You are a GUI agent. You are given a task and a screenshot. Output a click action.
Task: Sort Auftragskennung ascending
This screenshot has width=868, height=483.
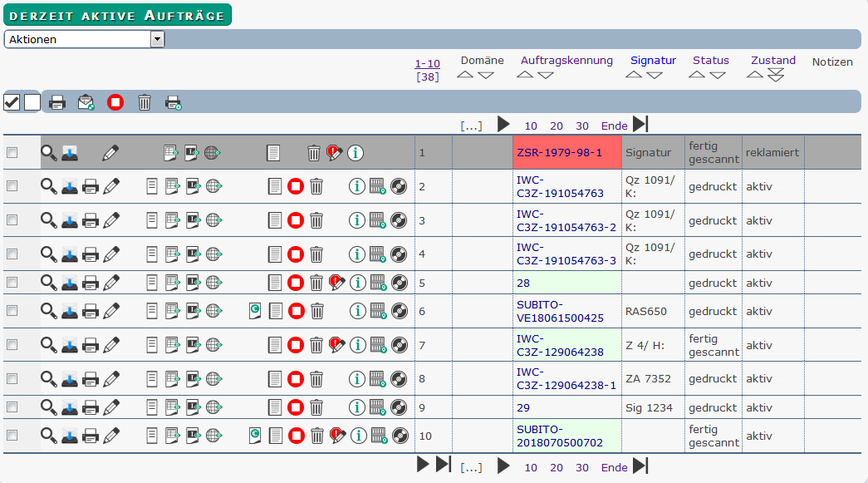525,75
